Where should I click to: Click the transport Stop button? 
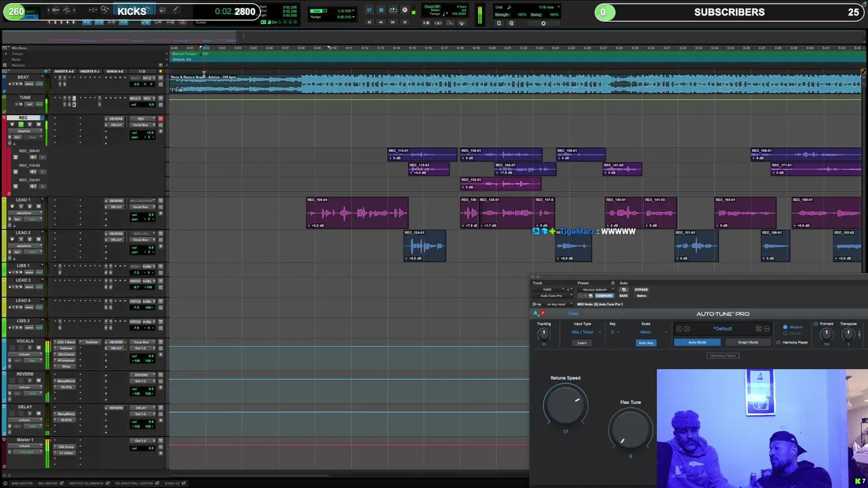[381, 9]
